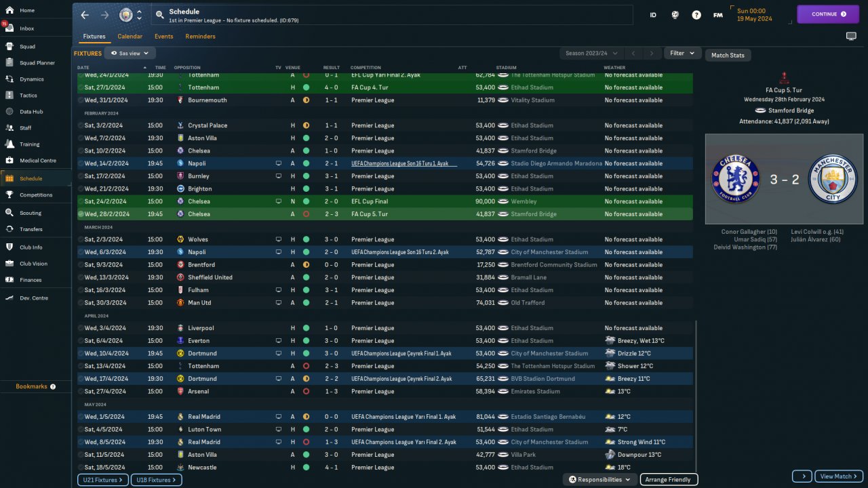Go to the previous season arrow
Screen dimensions: 868x488
tap(633, 53)
